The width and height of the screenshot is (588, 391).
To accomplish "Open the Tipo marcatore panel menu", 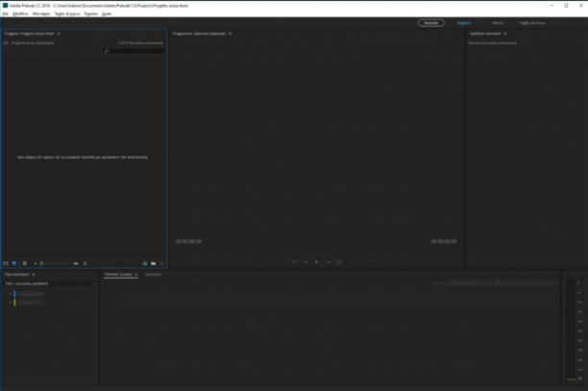I will click(34, 275).
